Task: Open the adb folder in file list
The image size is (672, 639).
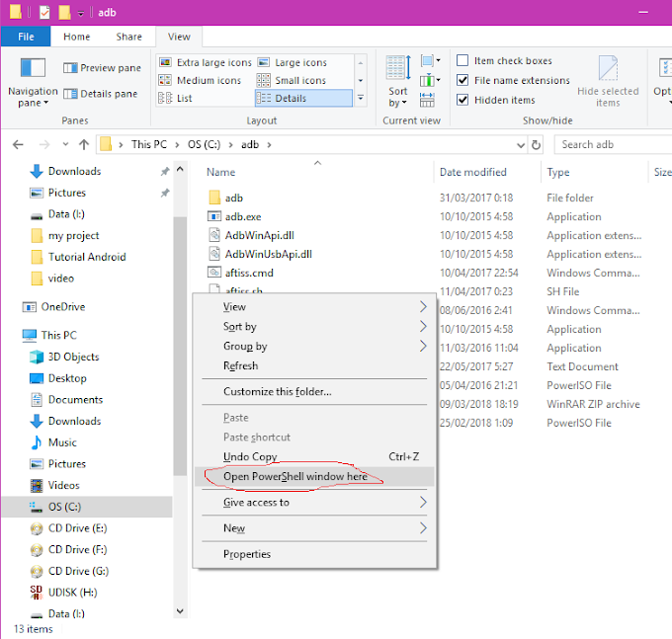Action: 233,198
